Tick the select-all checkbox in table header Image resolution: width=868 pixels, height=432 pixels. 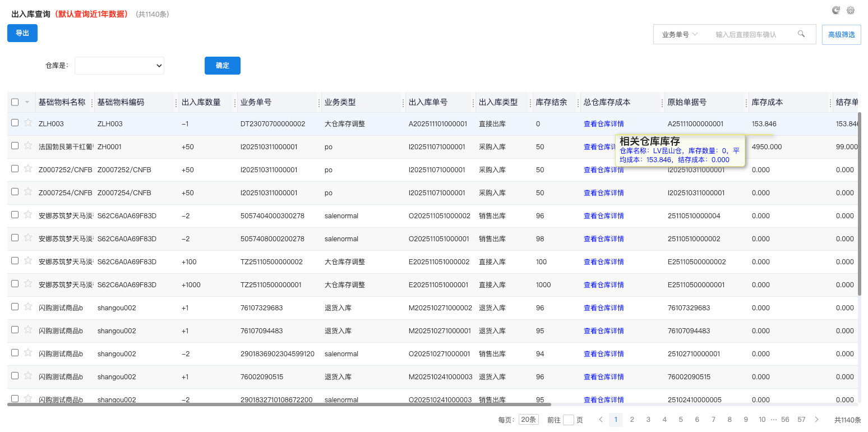point(15,102)
